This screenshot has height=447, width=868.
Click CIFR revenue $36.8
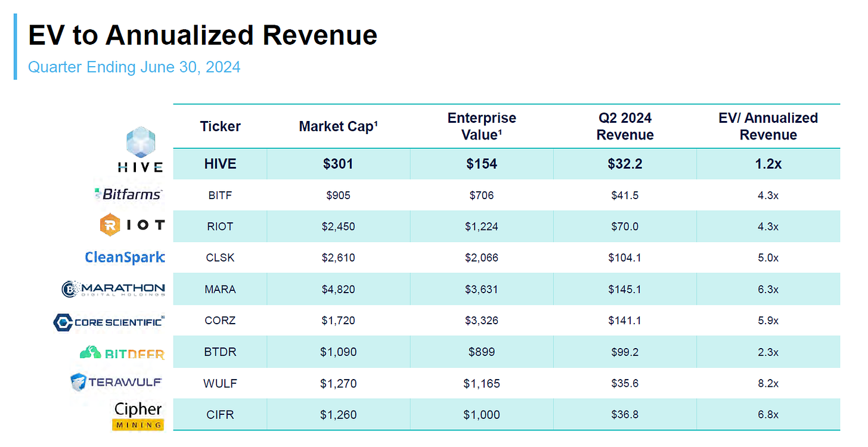coord(625,415)
